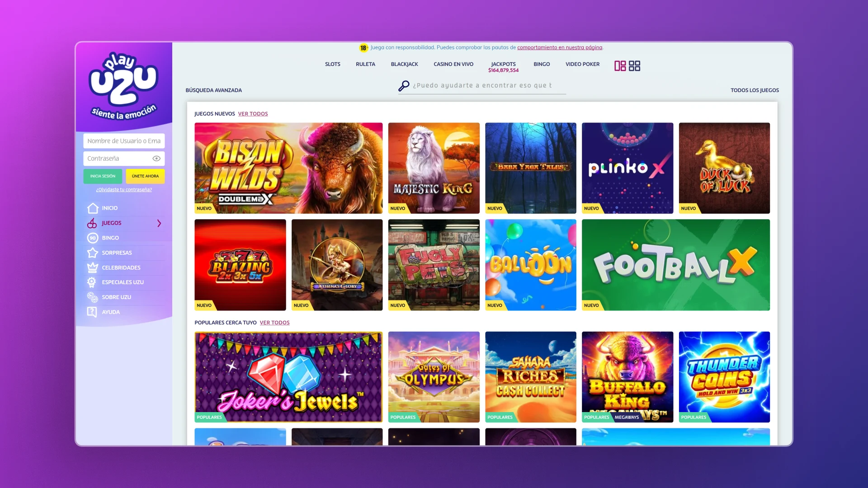Select Ayuda label in the sidebar
Viewport: 868px width, 488px height.
point(111,312)
